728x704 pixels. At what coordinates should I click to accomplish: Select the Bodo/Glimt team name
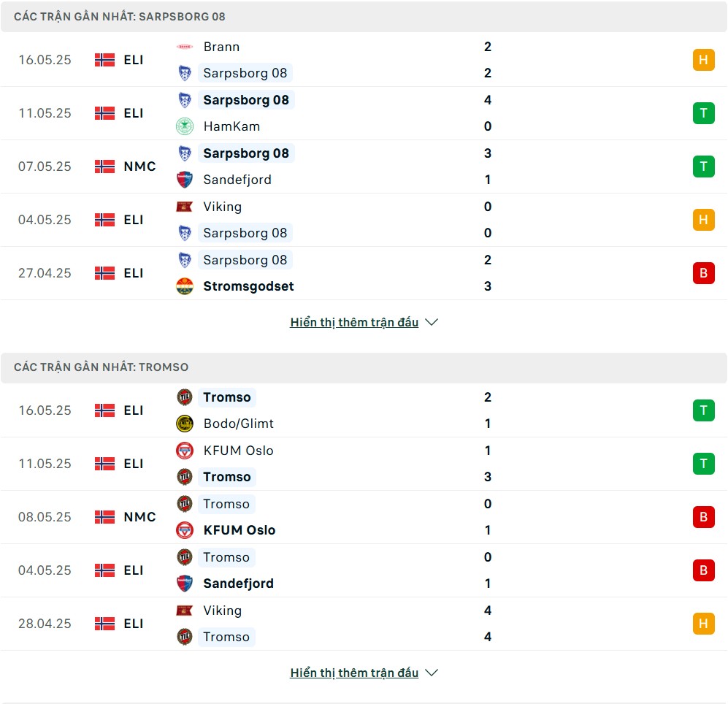(x=238, y=424)
